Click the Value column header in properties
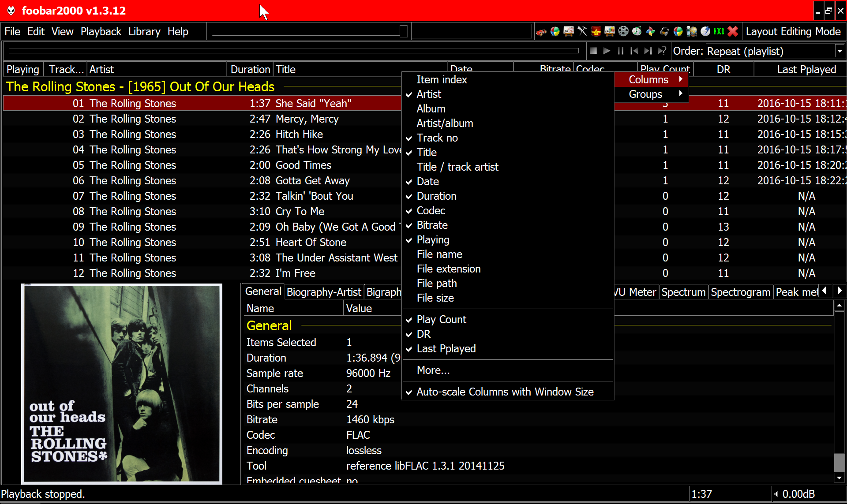 pyautogui.click(x=373, y=308)
